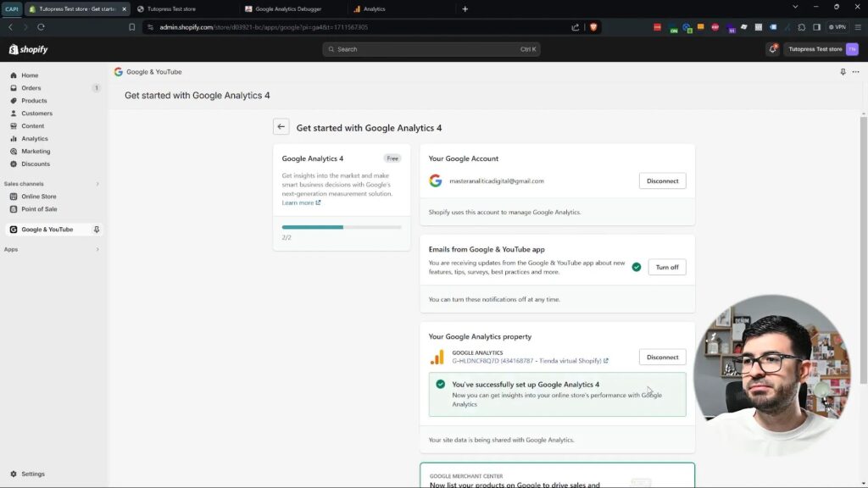This screenshot has height=488, width=868.
Task: Open Customers in the sidebar
Action: (x=36, y=114)
